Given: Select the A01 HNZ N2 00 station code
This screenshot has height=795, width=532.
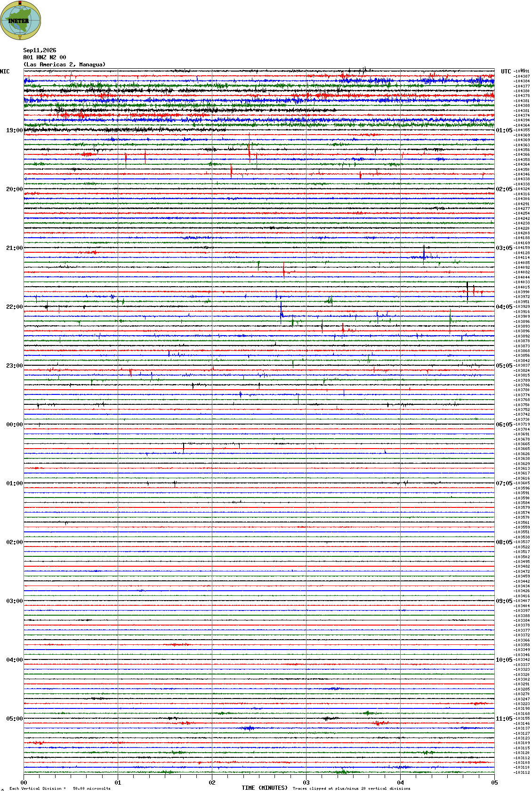Looking at the screenshot, I should 45,57.
